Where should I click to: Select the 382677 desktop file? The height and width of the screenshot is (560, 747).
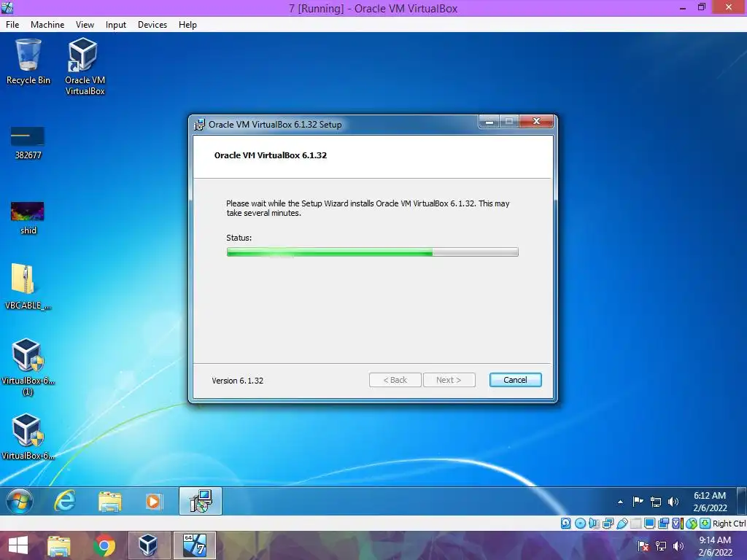tap(28, 143)
